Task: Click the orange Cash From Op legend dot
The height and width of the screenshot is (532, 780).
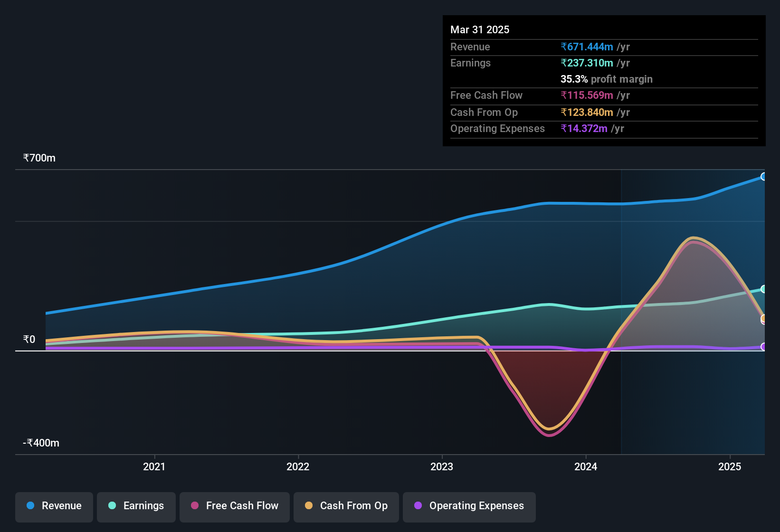Action: (309, 506)
